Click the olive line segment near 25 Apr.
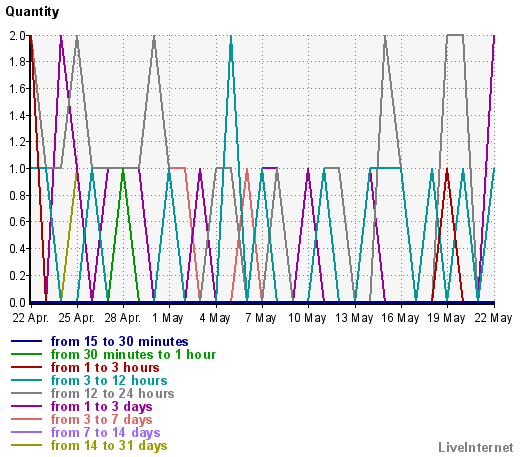This screenshot has height=457, width=520. (x=69, y=235)
